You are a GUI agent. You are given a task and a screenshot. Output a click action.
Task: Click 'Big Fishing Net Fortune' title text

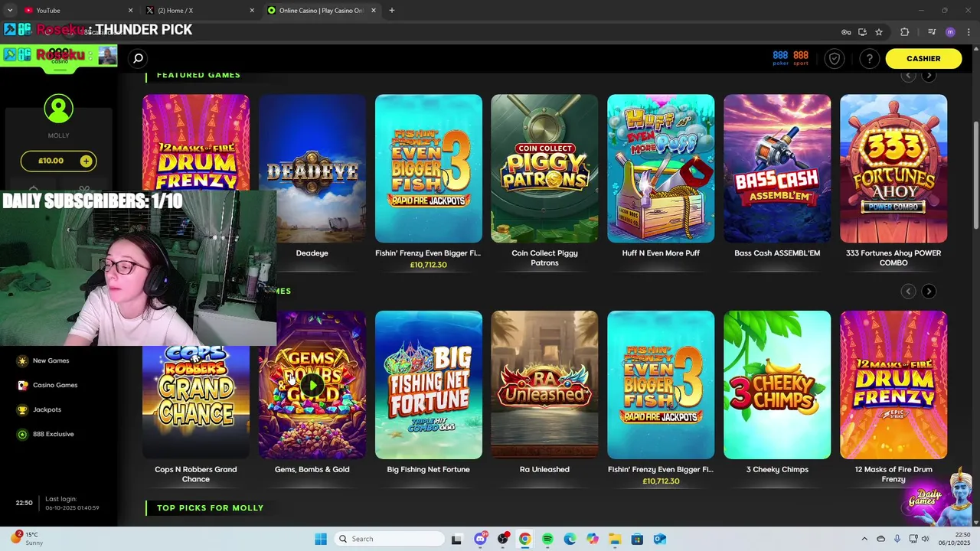428,469
